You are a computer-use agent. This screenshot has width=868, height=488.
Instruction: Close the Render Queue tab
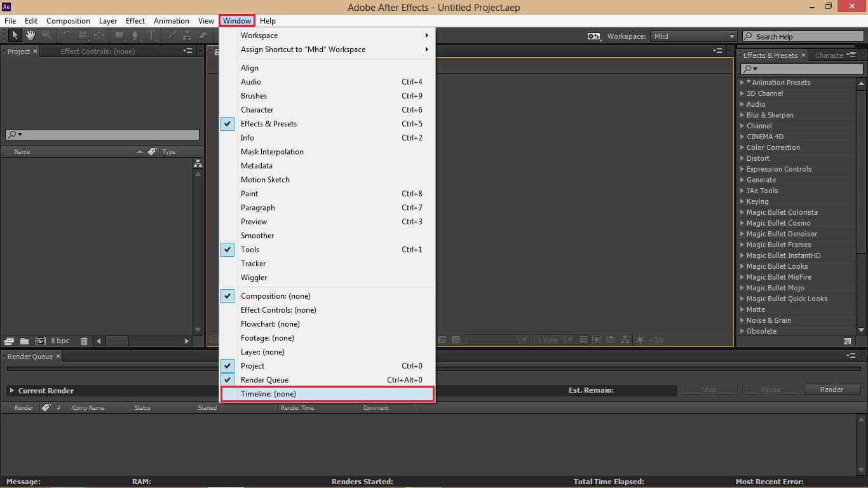(x=58, y=356)
